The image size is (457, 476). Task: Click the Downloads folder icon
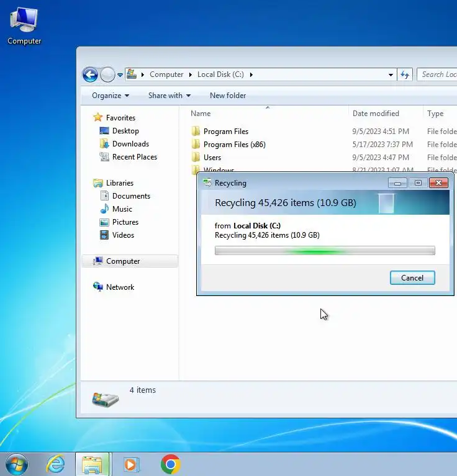coord(104,143)
